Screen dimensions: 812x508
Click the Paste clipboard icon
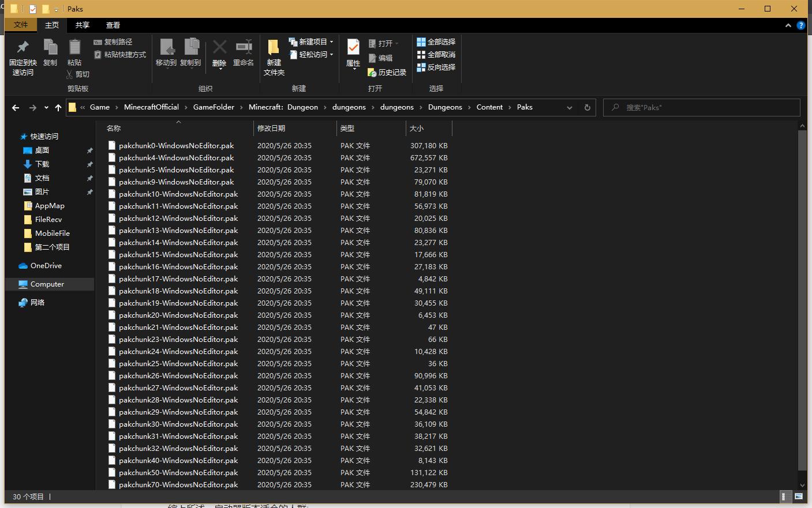tap(74, 48)
